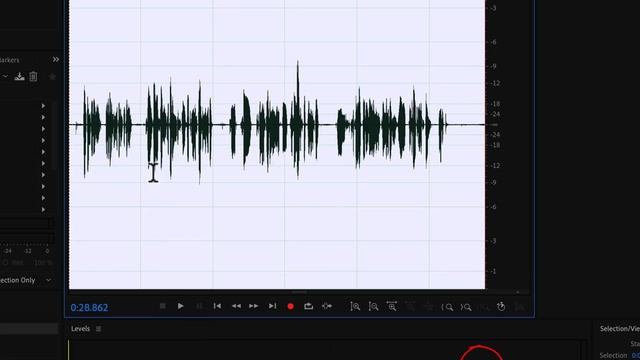Click the effects rack input gain meter
Screen dimensions: 640x360
27,223
